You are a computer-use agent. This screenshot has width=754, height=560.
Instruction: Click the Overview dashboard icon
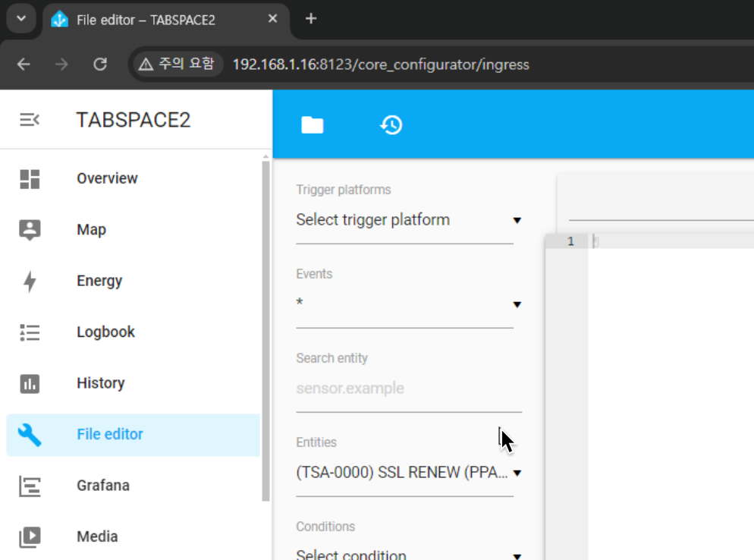point(30,179)
